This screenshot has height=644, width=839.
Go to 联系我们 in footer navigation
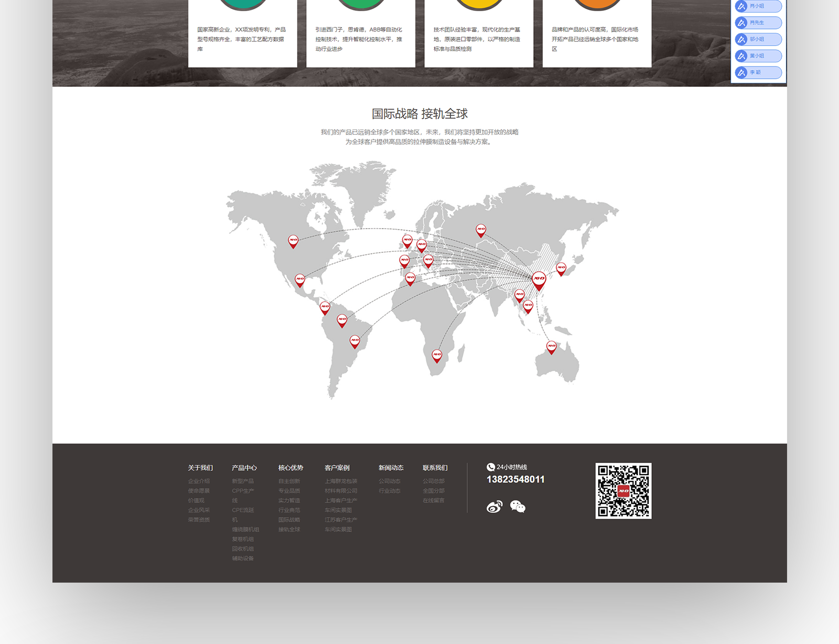coord(435,468)
